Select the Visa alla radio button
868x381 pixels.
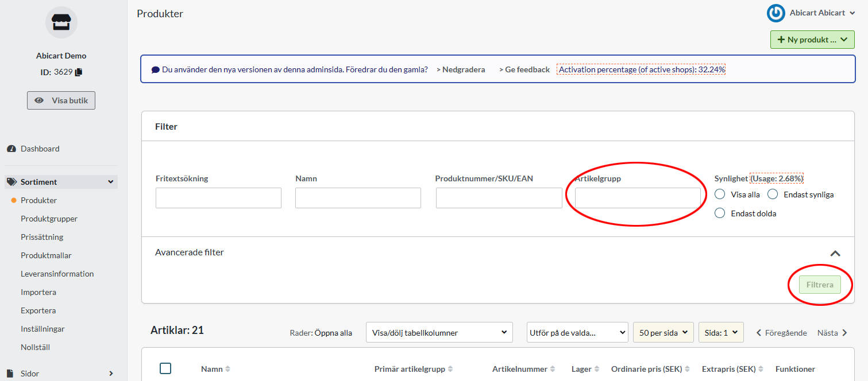coord(720,195)
